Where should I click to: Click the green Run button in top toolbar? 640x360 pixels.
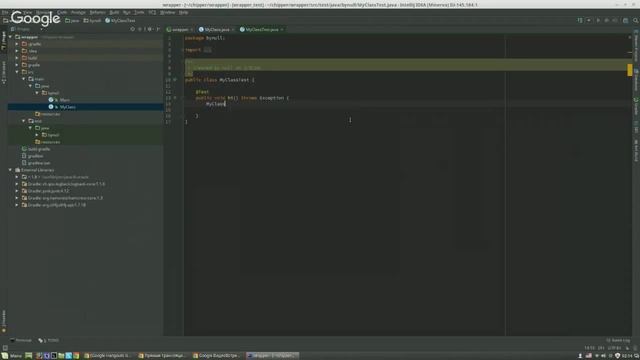coord(598,20)
